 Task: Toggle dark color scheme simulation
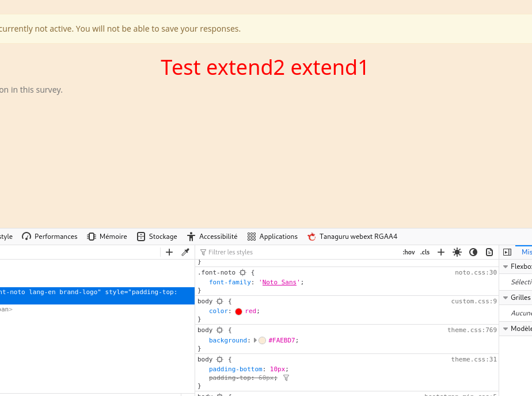click(473, 252)
